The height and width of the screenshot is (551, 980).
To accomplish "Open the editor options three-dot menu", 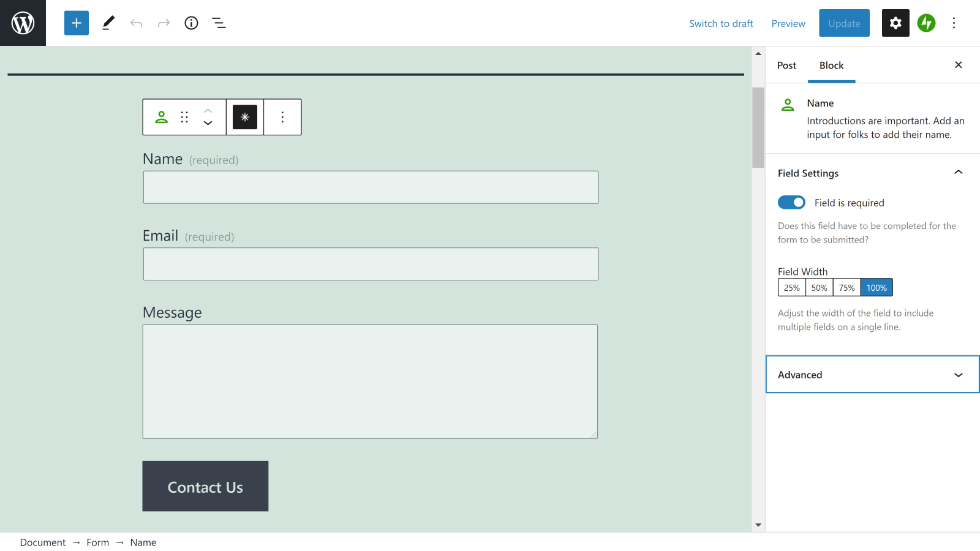I will (x=954, y=23).
